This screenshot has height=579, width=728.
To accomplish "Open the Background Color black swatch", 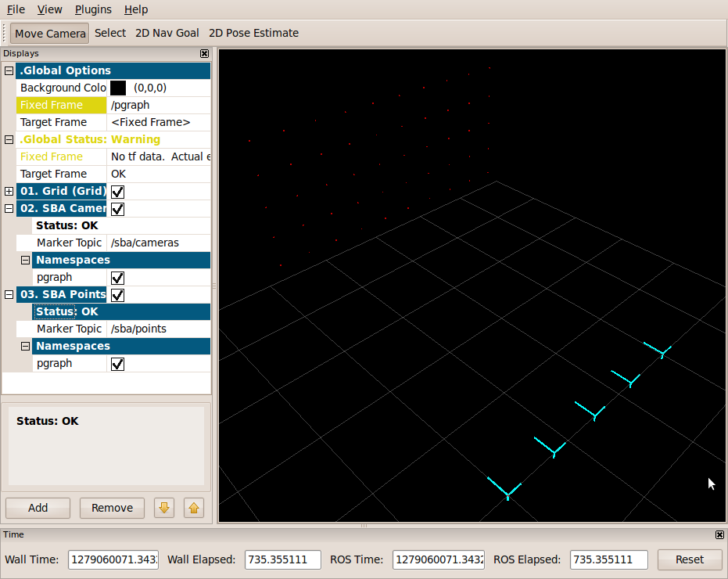I will (118, 88).
